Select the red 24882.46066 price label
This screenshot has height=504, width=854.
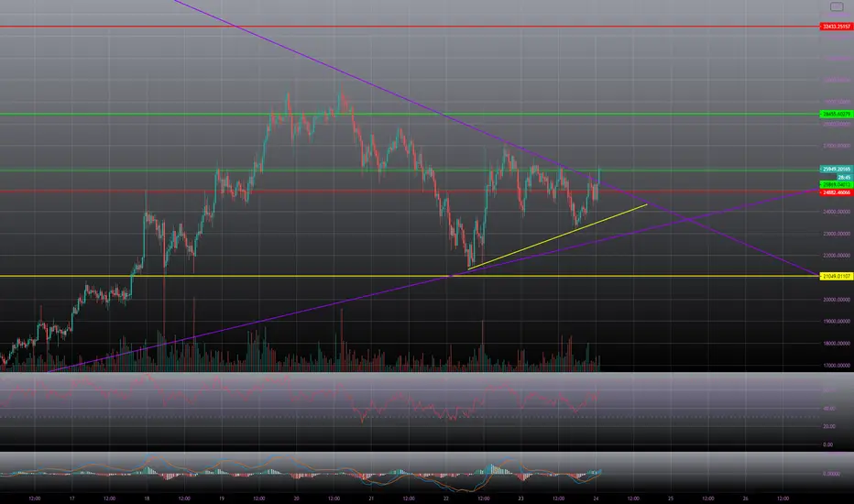click(x=836, y=192)
